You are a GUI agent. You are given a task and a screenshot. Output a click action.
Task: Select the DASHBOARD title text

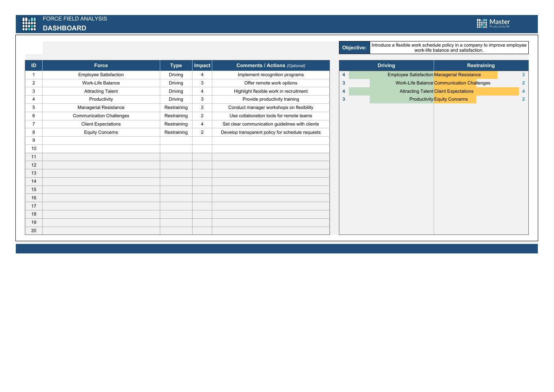click(64, 28)
